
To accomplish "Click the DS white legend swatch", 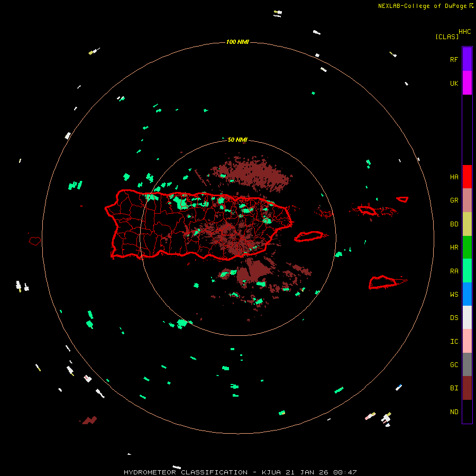I will (467, 317).
